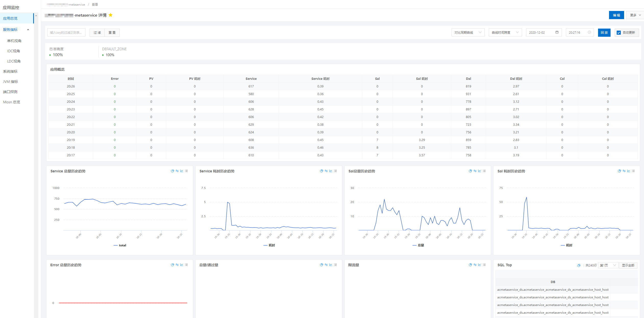Open list menu icon on Service 总量历史趋势
Viewport: 644px width, 318px height.
pyautogui.click(x=186, y=171)
